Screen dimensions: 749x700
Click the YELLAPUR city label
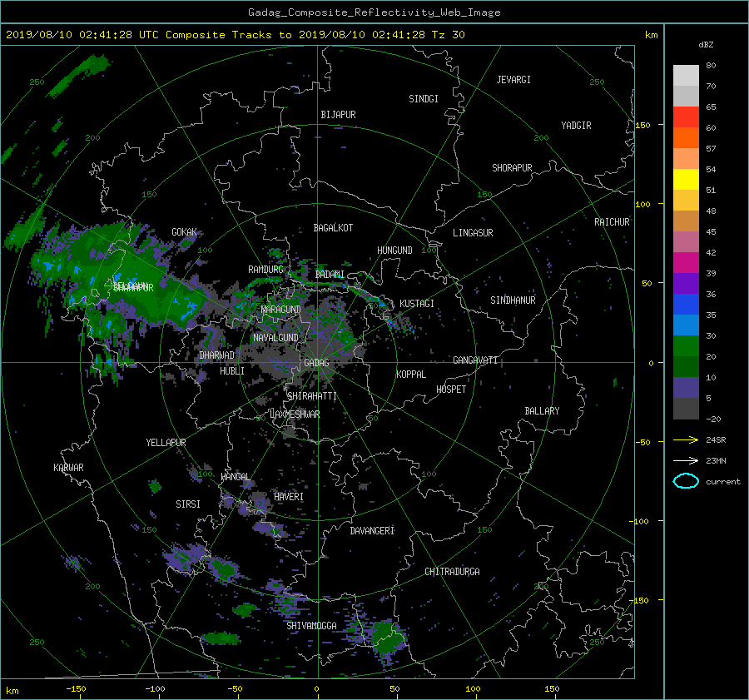pyautogui.click(x=166, y=443)
